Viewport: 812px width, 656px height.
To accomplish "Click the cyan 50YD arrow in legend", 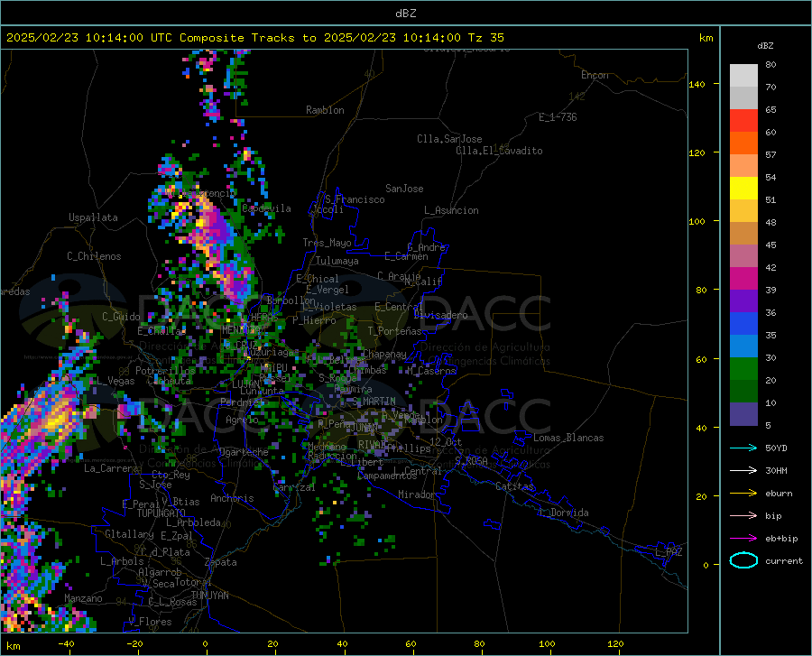I will [x=743, y=448].
